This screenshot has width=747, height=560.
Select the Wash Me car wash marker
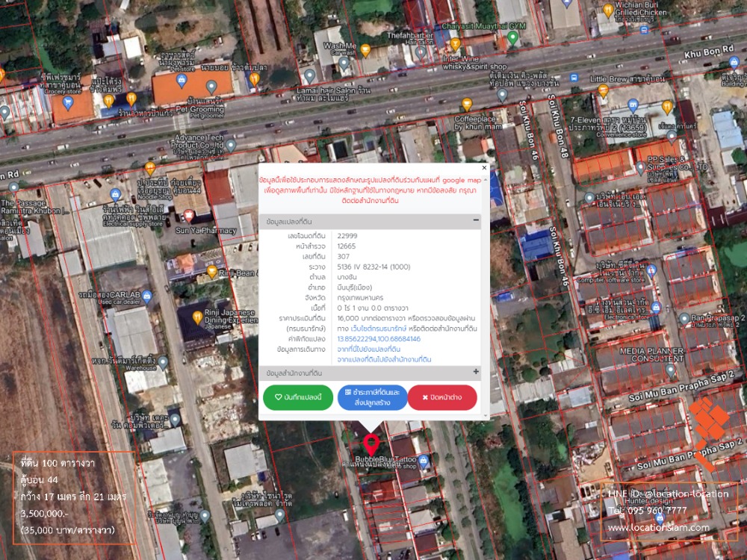pos(344,63)
